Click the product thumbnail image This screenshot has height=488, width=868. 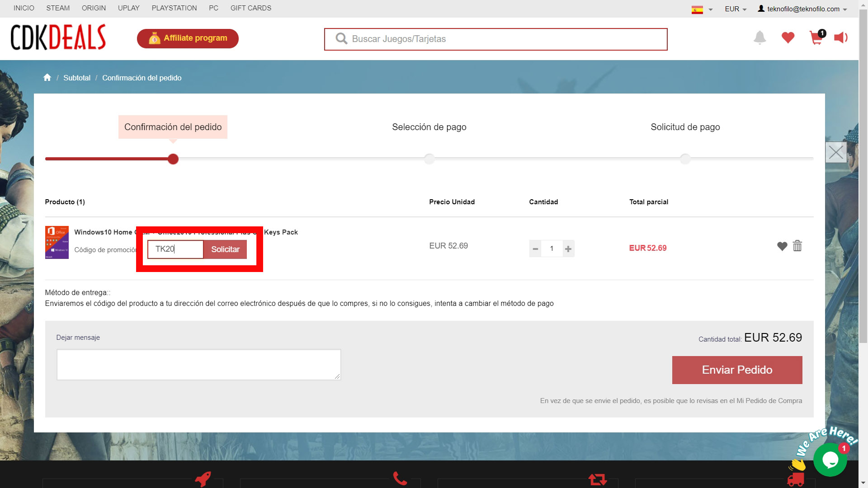(57, 242)
